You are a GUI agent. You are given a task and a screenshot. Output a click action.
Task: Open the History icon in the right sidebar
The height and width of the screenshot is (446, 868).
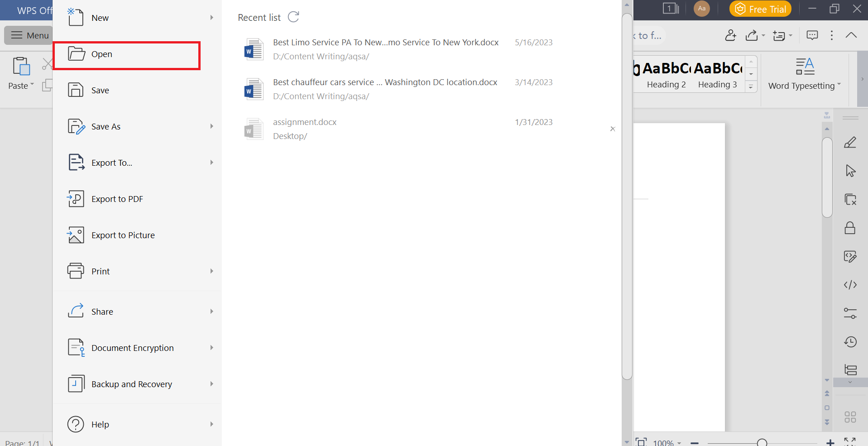tap(850, 342)
